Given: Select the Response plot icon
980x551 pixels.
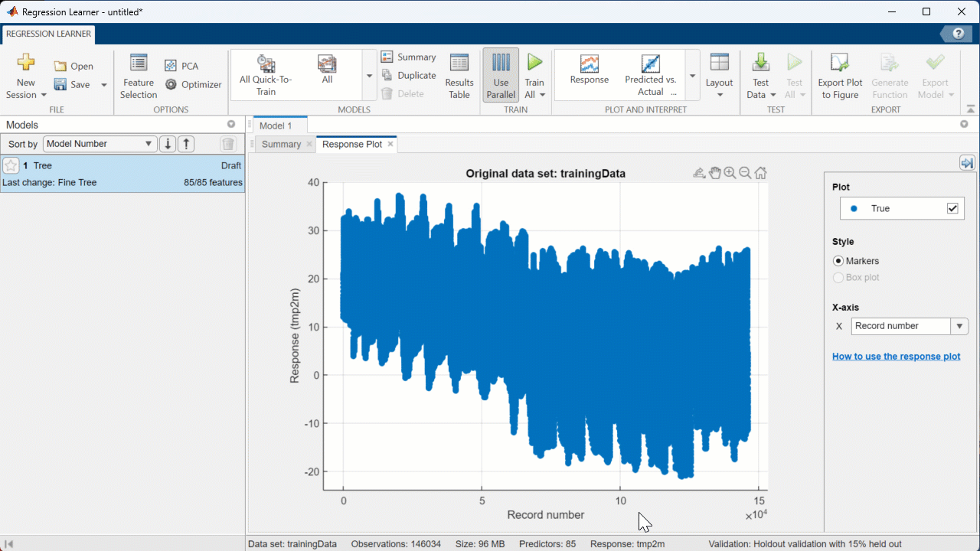Looking at the screenshot, I should pyautogui.click(x=589, y=70).
